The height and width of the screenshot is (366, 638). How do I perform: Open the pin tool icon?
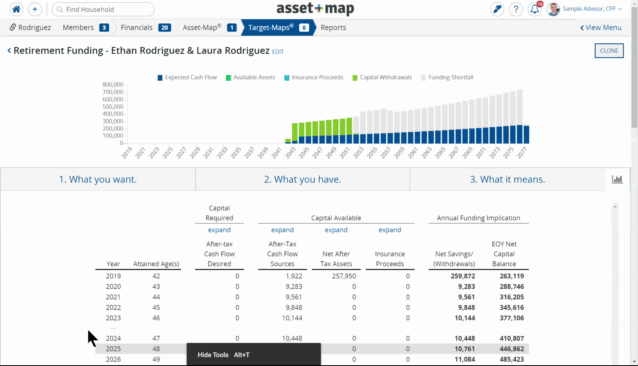497,9
